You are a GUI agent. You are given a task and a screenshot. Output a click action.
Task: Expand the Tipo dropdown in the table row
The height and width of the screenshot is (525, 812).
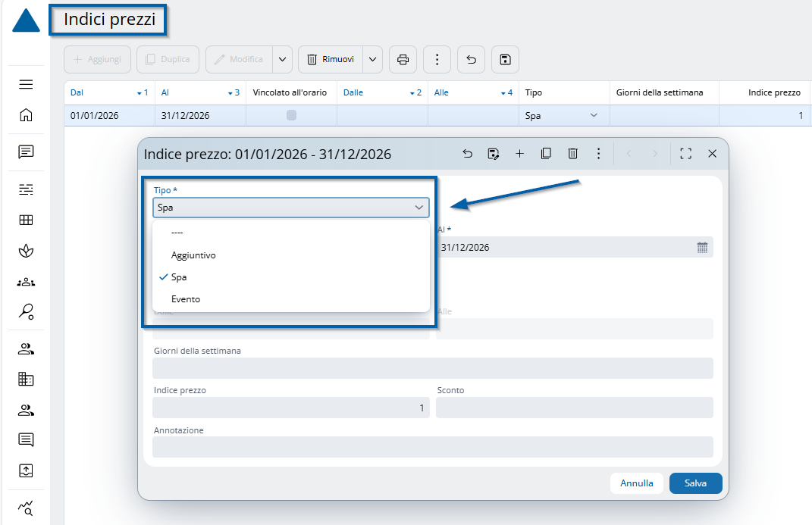tap(594, 116)
